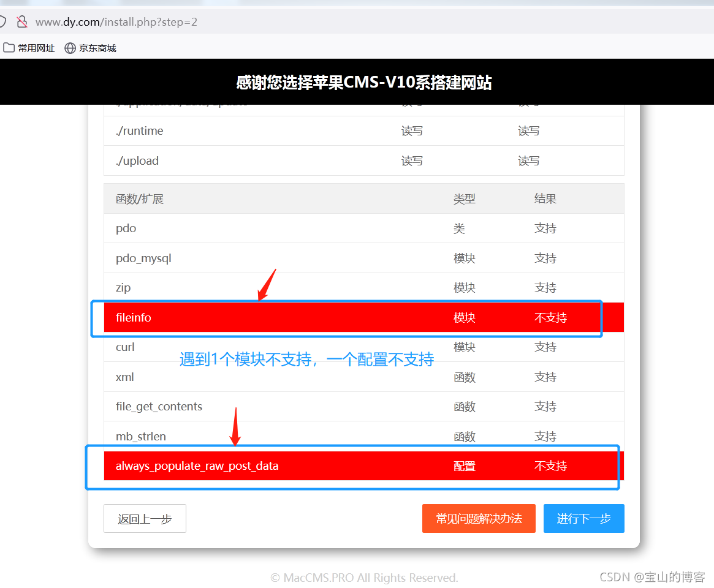The image size is (714, 588).
Task: Click the 函数/扩展 column header
Action: click(140, 199)
